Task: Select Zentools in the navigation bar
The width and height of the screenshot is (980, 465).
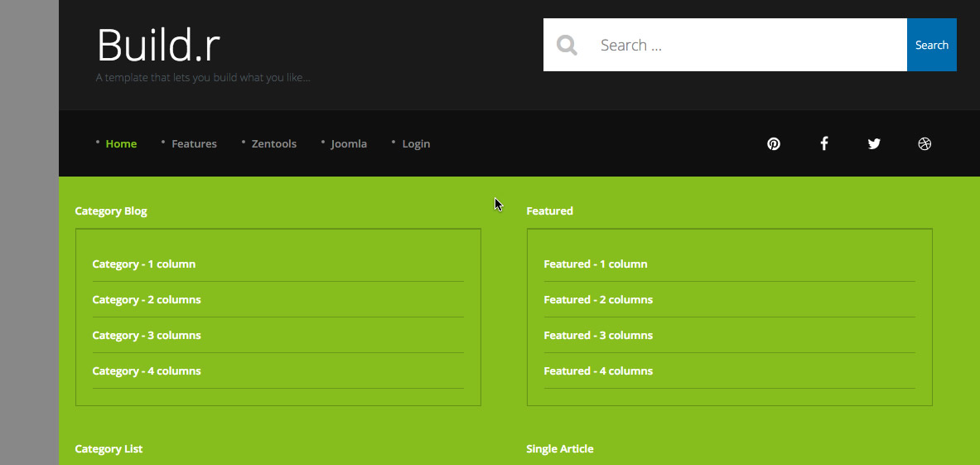Action: 273,143
